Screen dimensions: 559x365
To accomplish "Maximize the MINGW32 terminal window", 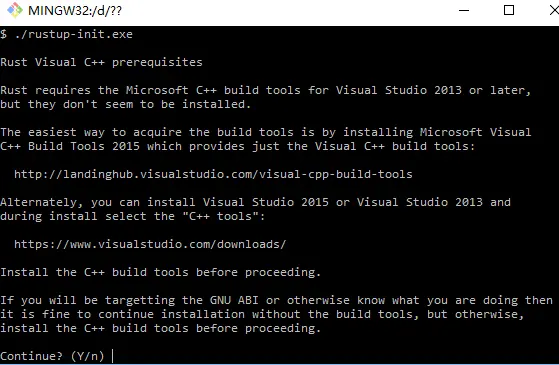I will [x=509, y=10].
